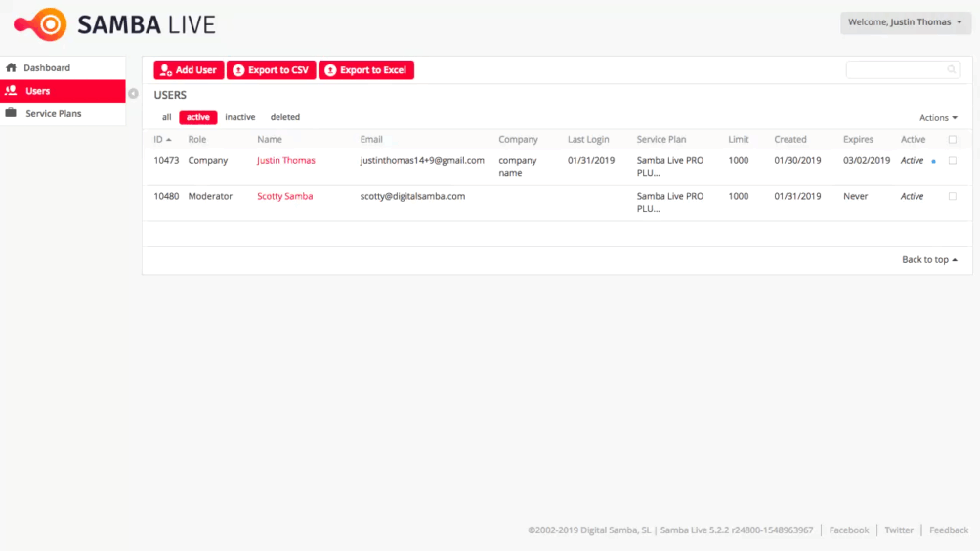Select the active users filter

[x=198, y=117]
